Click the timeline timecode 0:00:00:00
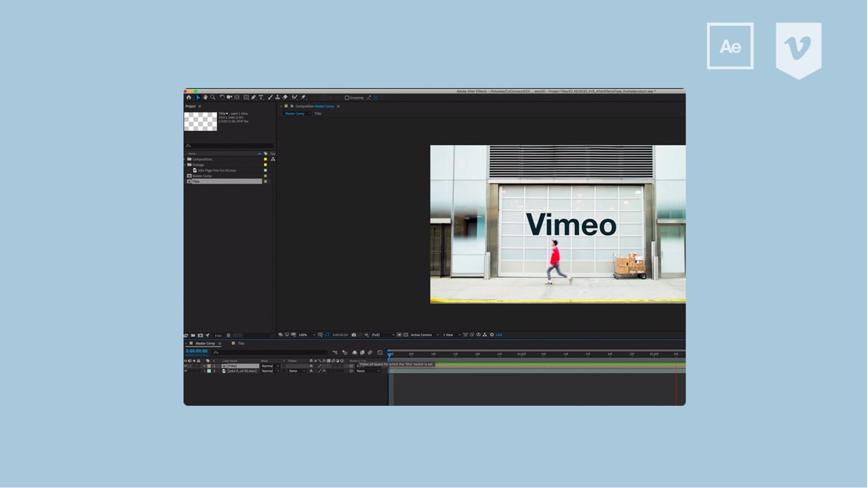Image resolution: width=868 pixels, height=488 pixels. [x=197, y=351]
